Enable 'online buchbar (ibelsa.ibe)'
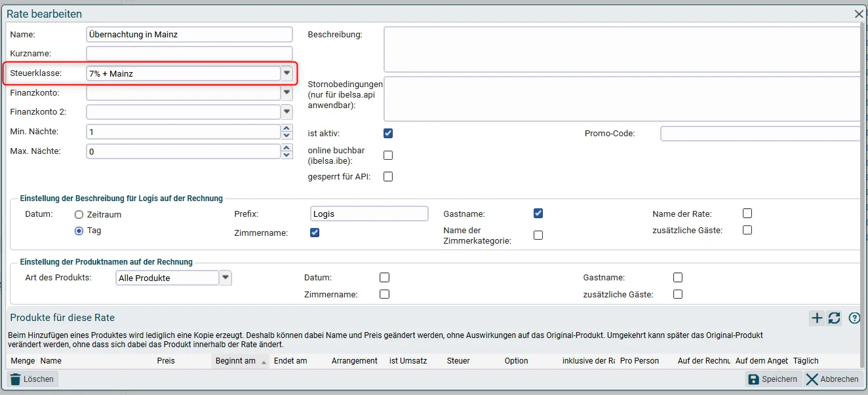Image resolution: width=868 pixels, height=395 pixels. [x=388, y=155]
